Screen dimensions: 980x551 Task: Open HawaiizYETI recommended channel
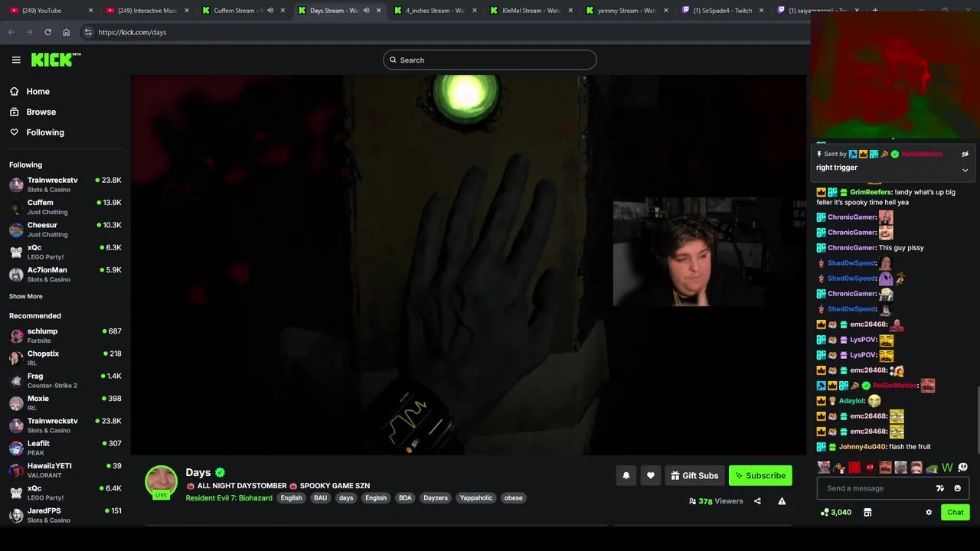[65, 470]
